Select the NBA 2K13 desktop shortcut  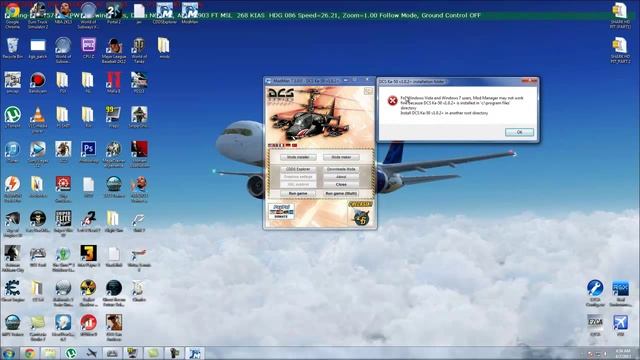coord(63,13)
